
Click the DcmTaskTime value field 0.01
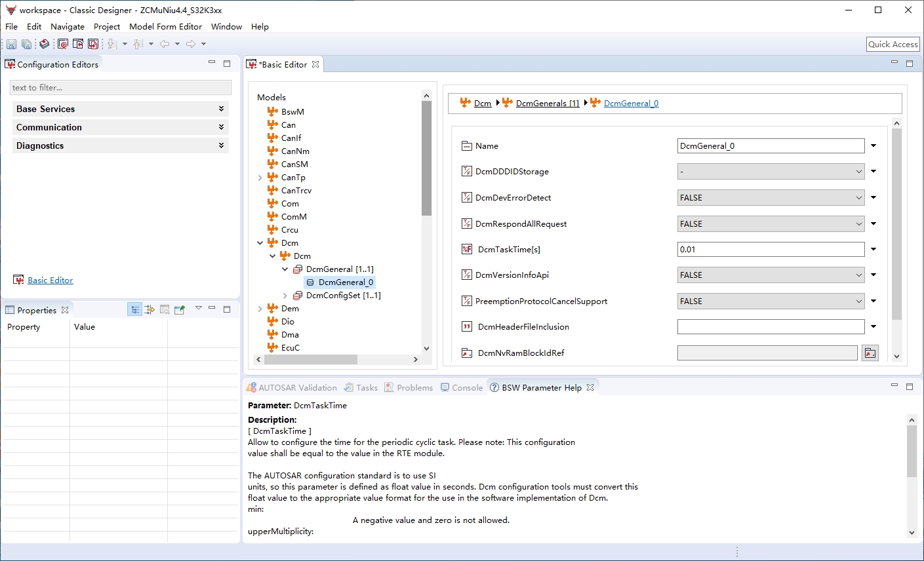tap(771, 249)
